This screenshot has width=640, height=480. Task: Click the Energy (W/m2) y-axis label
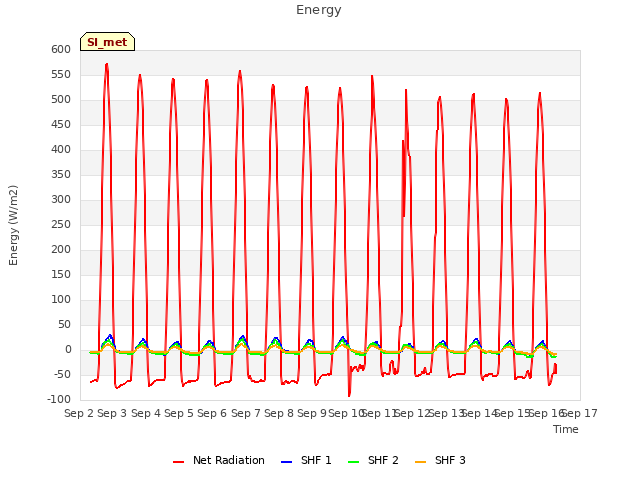coord(13,225)
